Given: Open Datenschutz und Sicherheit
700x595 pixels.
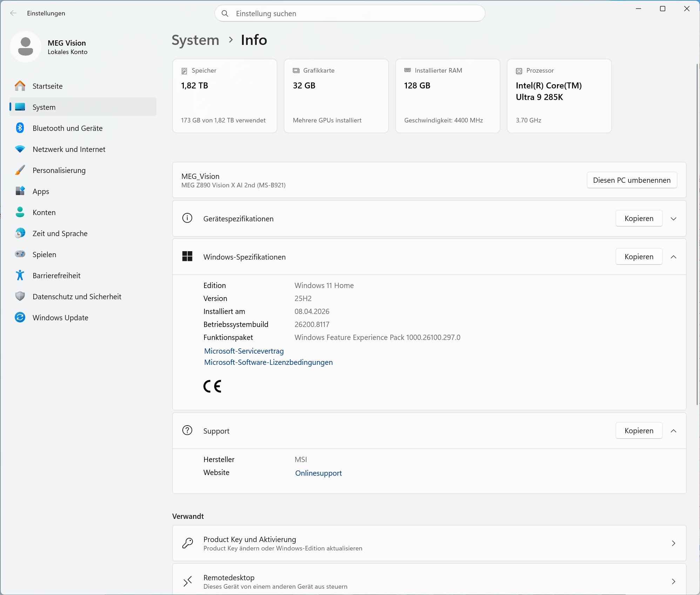Looking at the screenshot, I should tap(83, 296).
